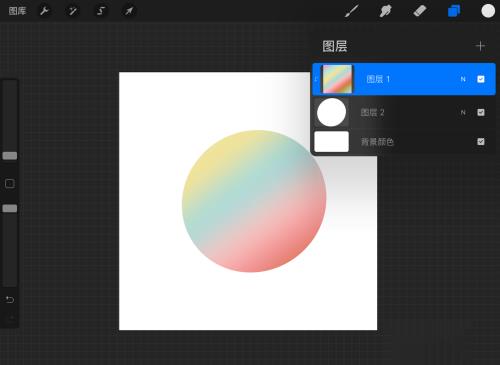Open the Actions wrench menu

pyautogui.click(x=44, y=11)
